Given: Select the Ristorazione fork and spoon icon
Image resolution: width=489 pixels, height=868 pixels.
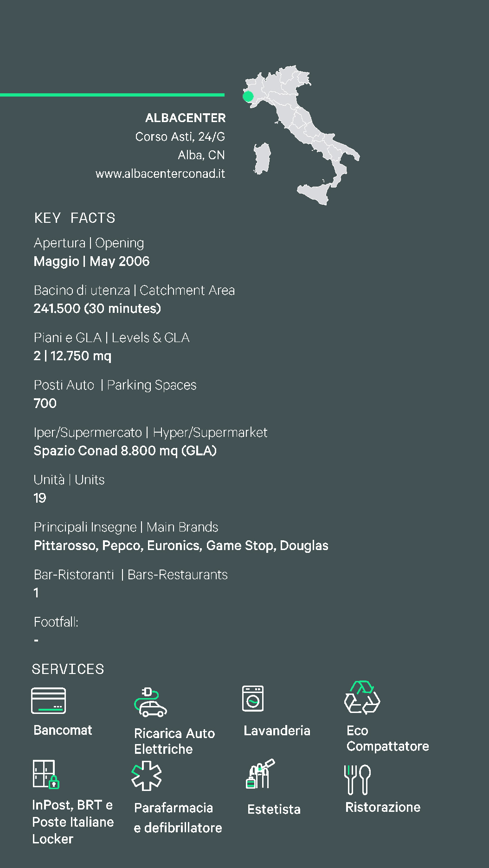Looking at the screenshot, I should click(357, 780).
